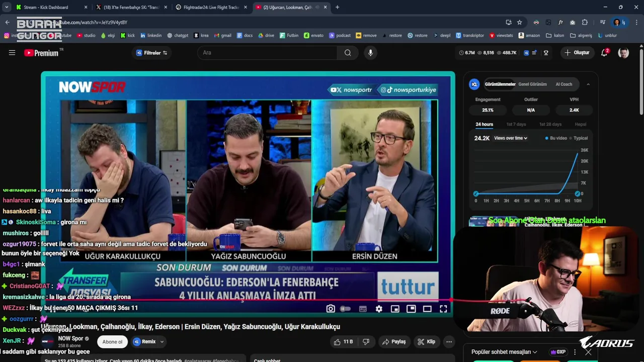Click the Paylaş share button
The height and width of the screenshot is (362, 644).
[x=394, y=342]
